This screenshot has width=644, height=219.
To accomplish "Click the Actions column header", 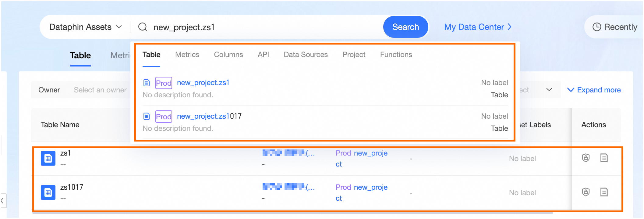I will pos(593,125).
